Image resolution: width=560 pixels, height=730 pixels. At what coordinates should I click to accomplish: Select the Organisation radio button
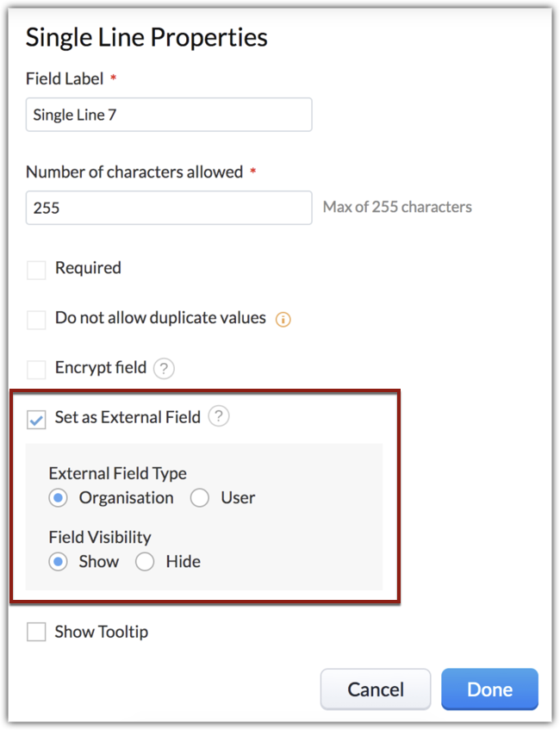click(x=58, y=498)
